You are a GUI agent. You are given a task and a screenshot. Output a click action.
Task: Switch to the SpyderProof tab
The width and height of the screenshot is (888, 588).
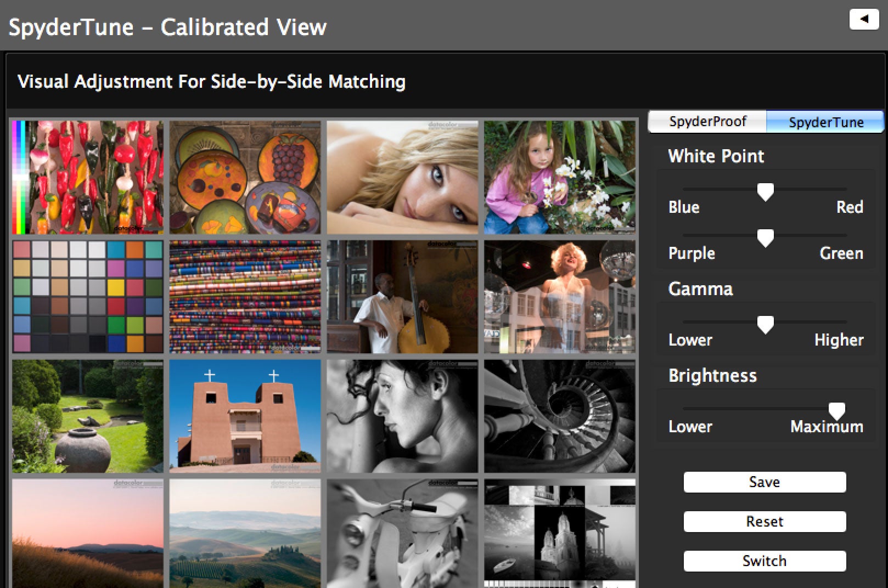tap(707, 121)
